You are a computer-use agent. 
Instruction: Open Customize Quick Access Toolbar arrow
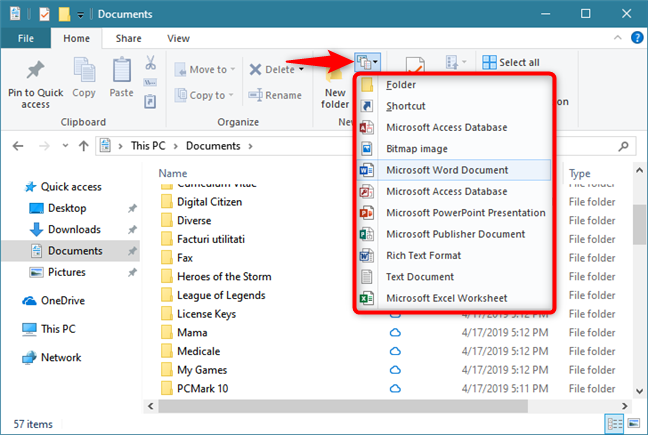pyautogui.click(x=81, y=15)
